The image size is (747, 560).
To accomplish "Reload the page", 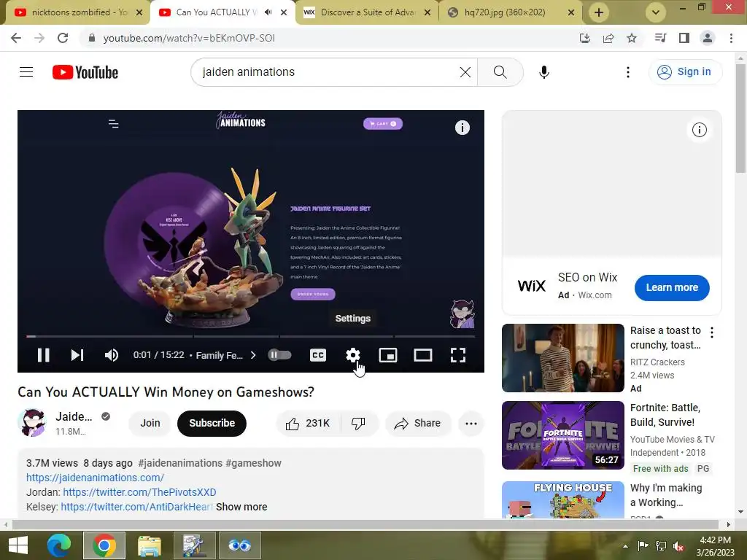I will click(x=63, y=38).
